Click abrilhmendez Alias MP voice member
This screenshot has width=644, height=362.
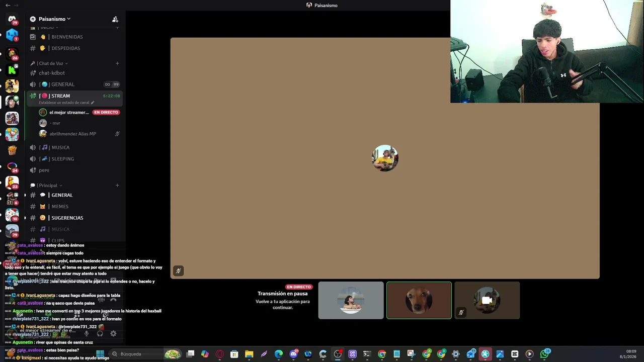point(79,134)
